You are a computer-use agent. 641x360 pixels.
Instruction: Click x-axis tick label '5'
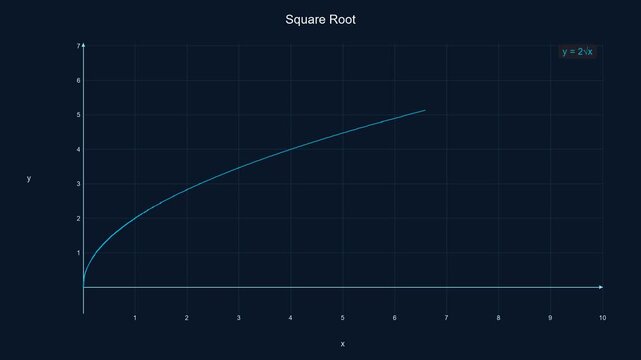click(343, 318)
